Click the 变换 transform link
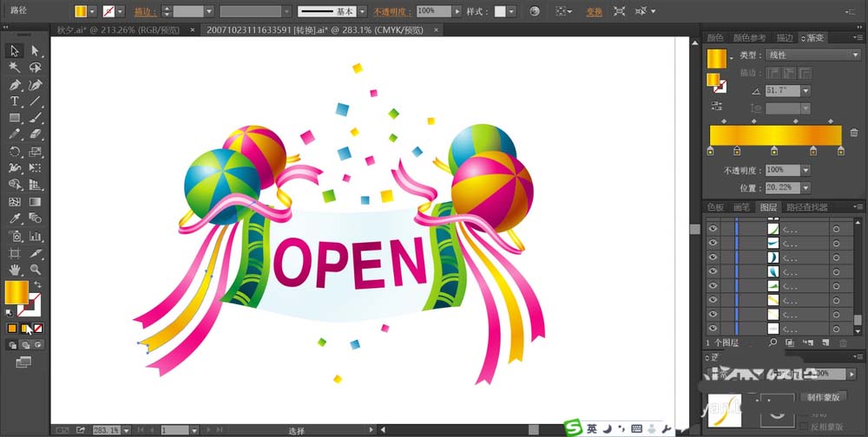 (595, 11)
